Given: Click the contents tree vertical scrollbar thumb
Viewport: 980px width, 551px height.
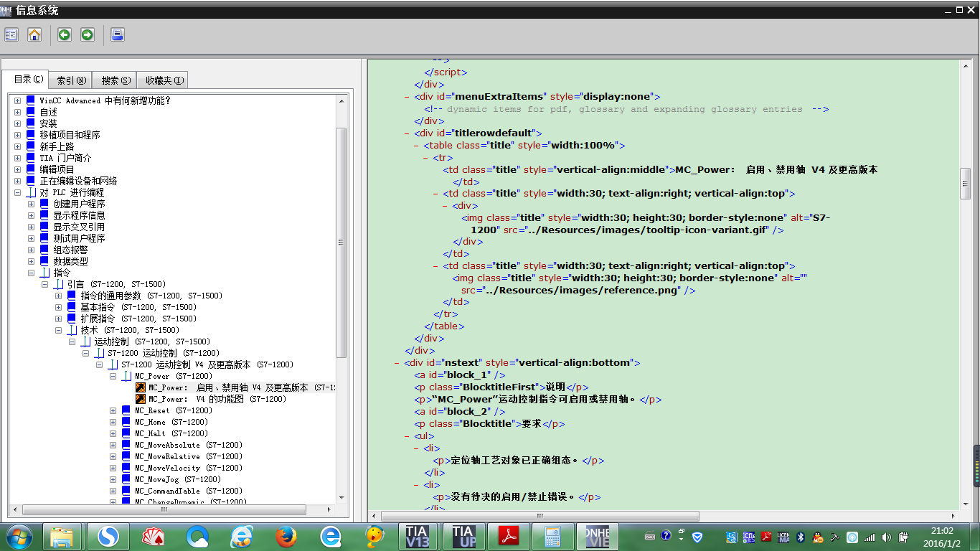Looking at the screenshot, I should tap(341, 242).
